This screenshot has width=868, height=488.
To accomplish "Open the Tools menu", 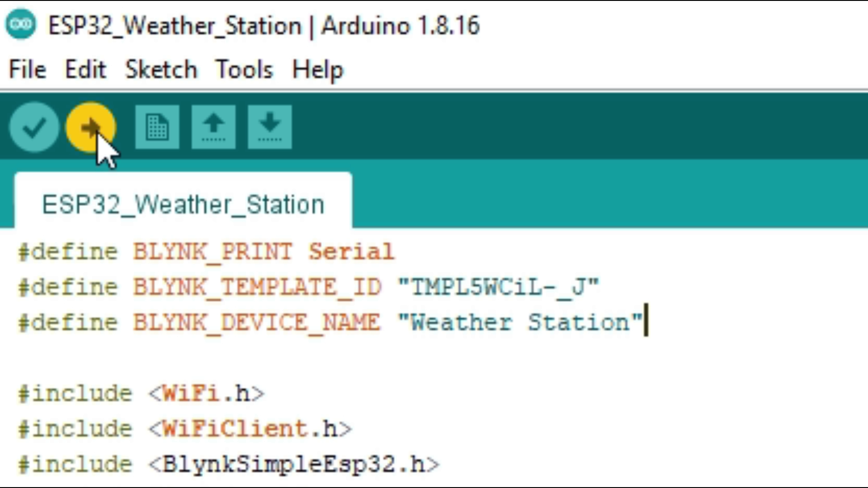I will [245, 70].
